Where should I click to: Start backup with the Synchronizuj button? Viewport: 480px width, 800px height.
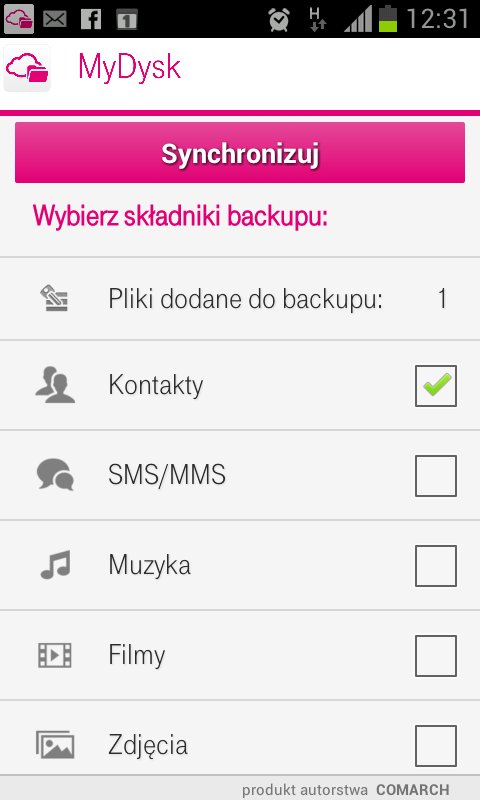(x=240, y=153)
